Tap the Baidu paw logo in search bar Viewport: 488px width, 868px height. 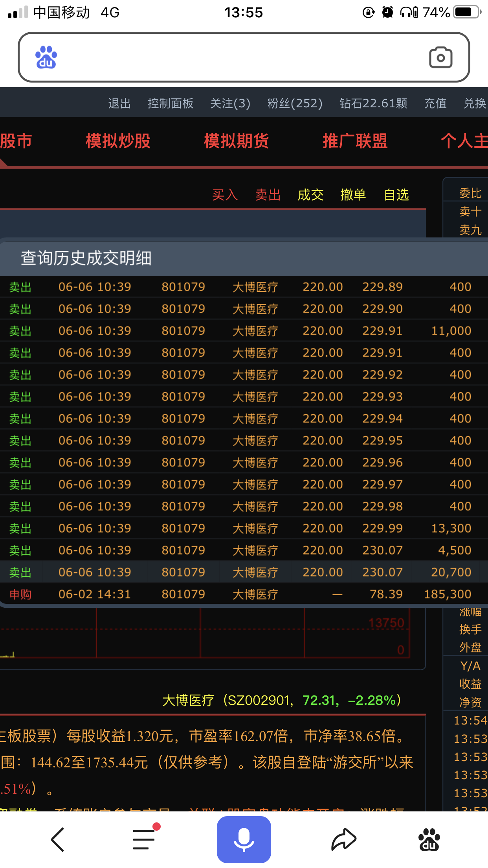tap(46, 58)
